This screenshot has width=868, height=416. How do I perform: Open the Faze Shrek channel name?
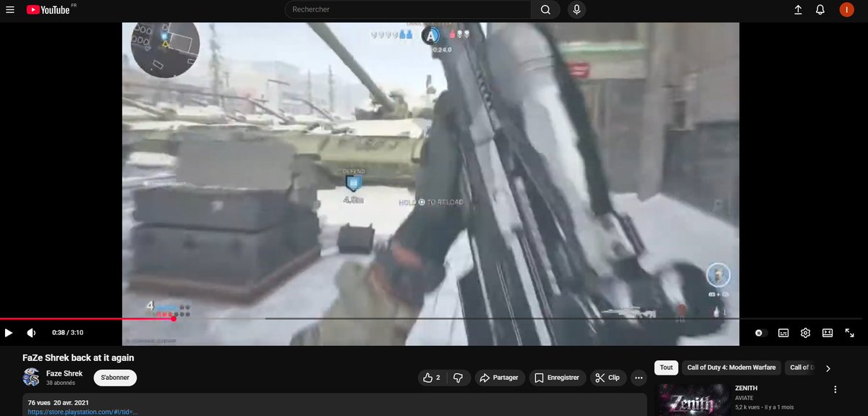click(64, 373)
